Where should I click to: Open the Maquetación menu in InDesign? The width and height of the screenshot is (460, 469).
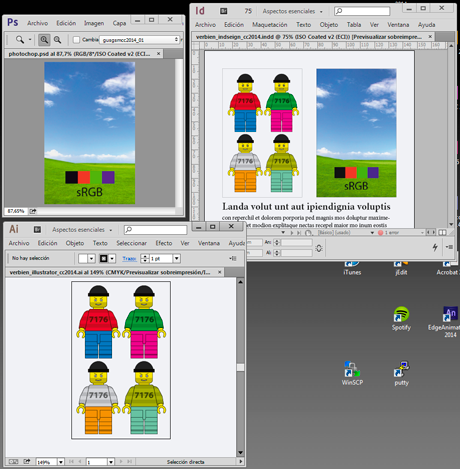click(x=269, y=25)
